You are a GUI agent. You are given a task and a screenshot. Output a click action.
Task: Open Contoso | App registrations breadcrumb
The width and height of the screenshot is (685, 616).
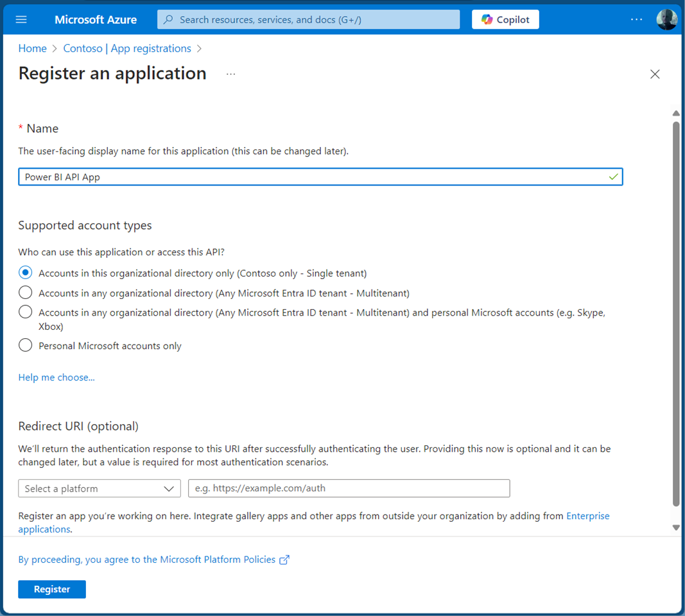pos(127,48)
